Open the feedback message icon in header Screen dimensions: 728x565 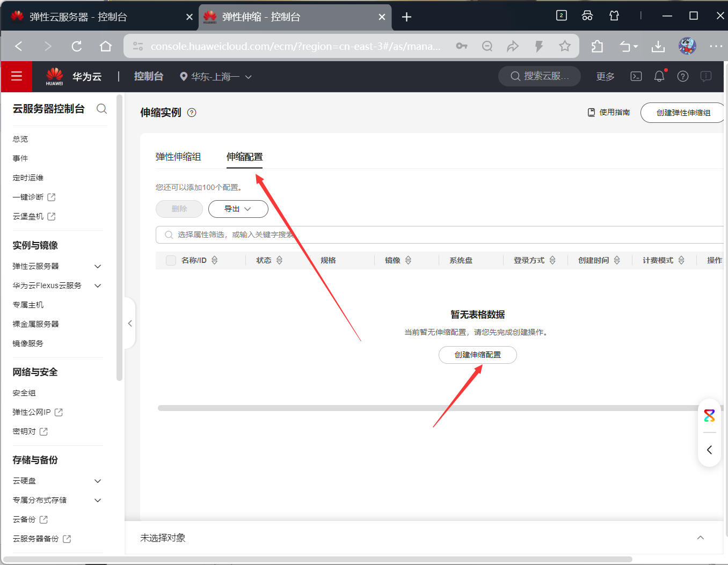click(x=706, y=76)
